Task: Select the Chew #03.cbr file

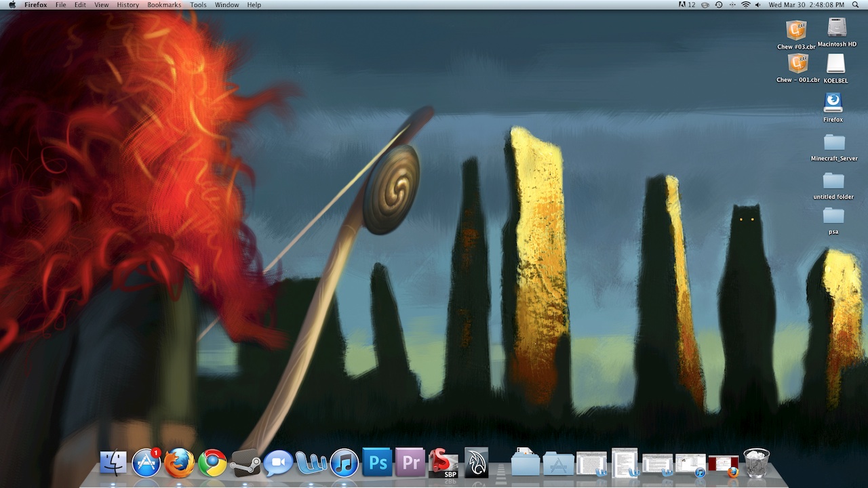Action: pos(796,31)
